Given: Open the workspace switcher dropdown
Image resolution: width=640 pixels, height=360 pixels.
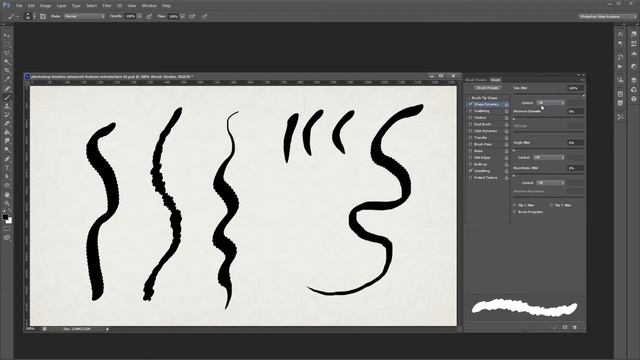Looking at the screenshot, I should [x=607, y=16].
